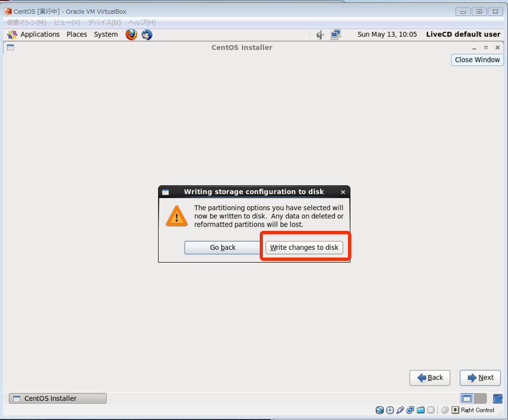The height and width of the screenshot is (420, 508).
Task: Open the trash applet in the bottom panel
Action: pyautogui.click(x=498, y=398)
